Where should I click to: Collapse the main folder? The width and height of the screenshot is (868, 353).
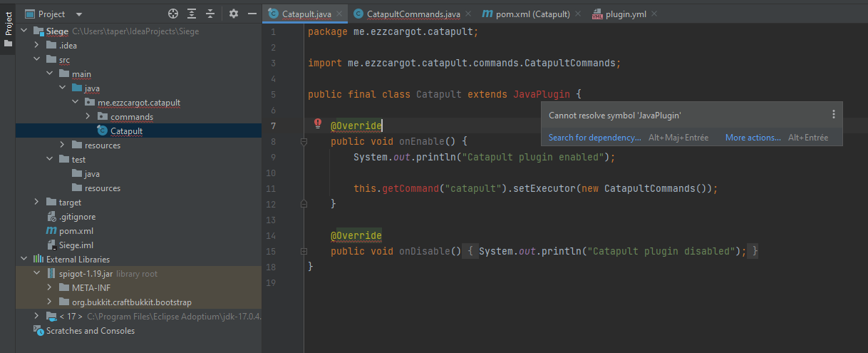click(50, 74)
